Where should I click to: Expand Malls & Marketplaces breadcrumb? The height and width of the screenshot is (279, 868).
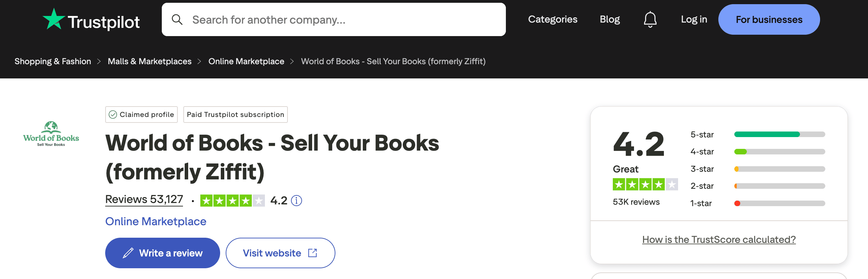click(x=150, y=61)
